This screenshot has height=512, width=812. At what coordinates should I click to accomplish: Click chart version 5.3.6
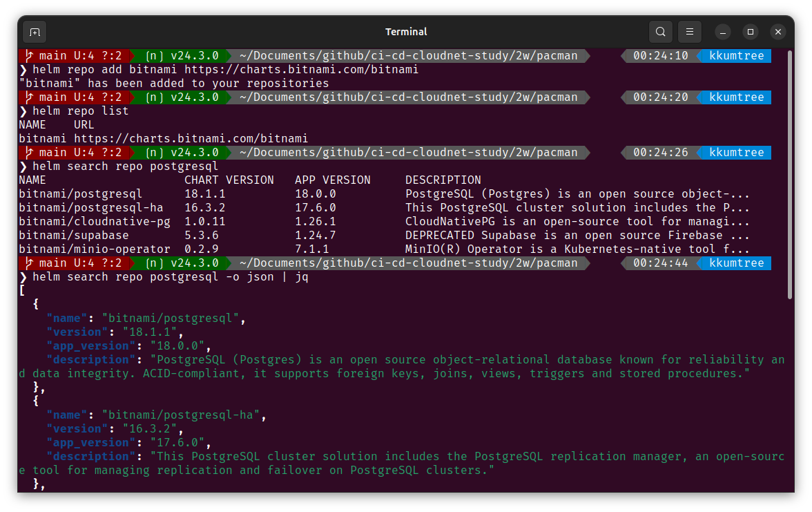click(x=202, y=235)
